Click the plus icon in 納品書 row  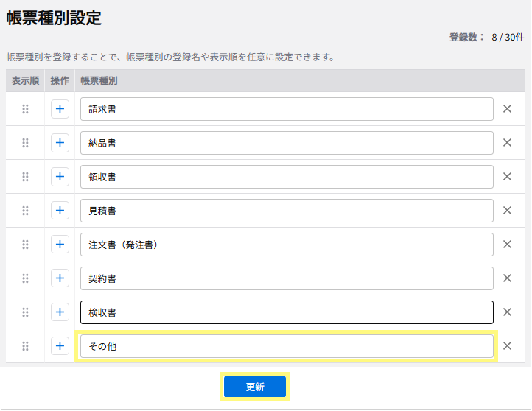pos(60,143)
